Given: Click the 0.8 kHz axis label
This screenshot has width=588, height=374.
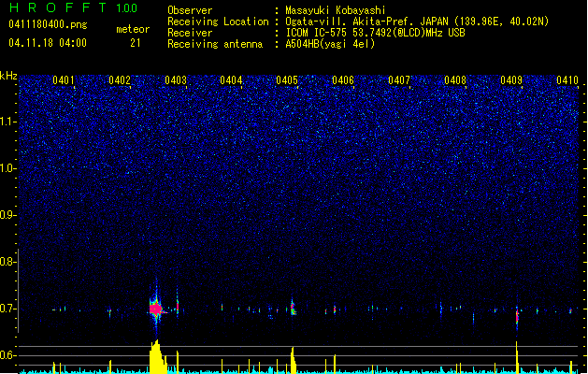Looking at the screenshot, I should (8, 262).
